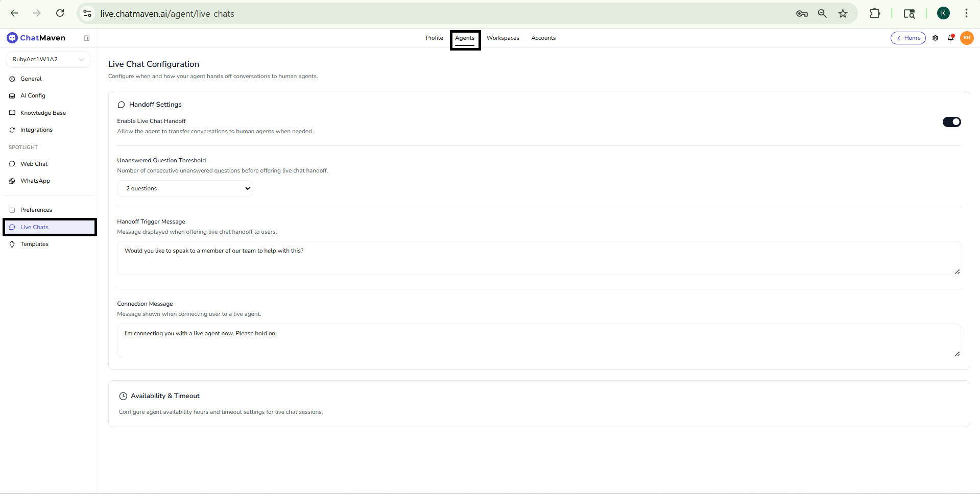
Task: Open the RM profile avatar menu
Action: pyautogui.click(x=967, y=38)
